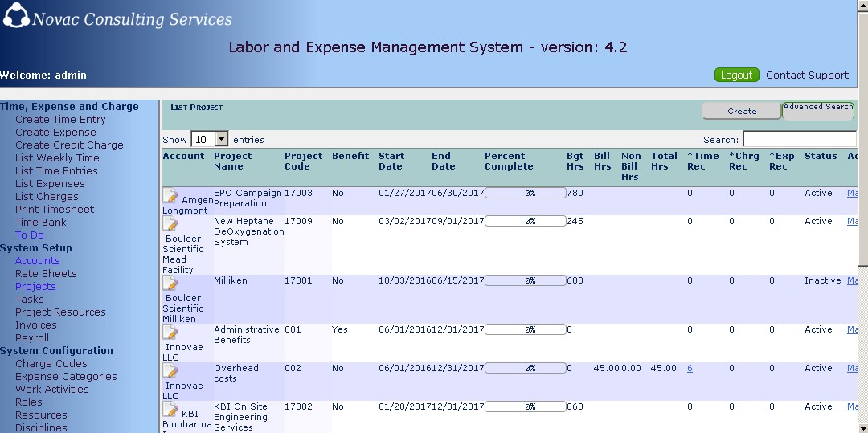868x433 pixels.
Task: Go to Rate Sheets in System Setup
Action: [x=46, y=274]
